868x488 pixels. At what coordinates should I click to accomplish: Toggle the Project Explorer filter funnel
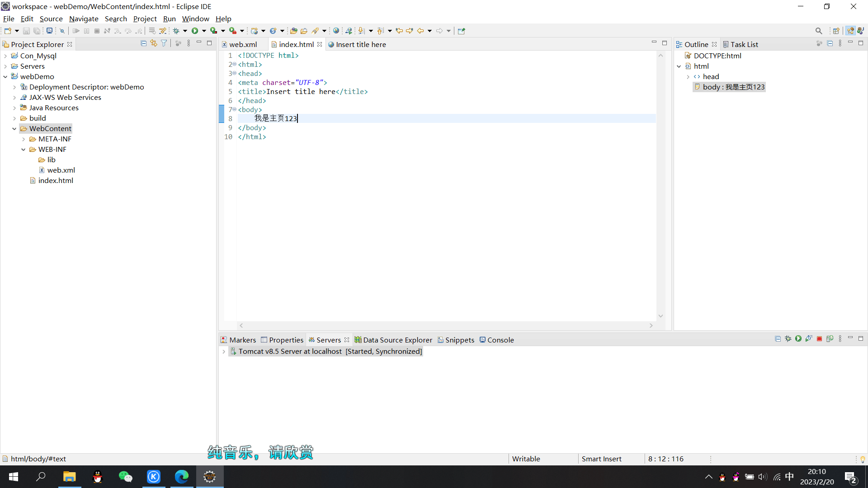pyautogui.click(x=164, y=43)
